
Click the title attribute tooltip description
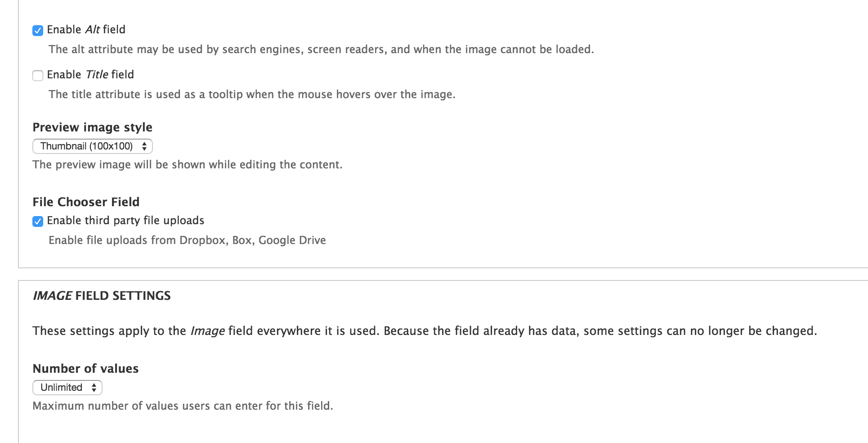(x=252, y=95)
